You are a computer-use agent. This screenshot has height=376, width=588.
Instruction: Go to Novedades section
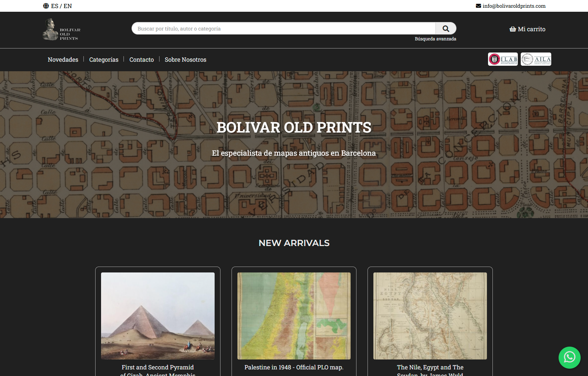tap(63, 59)
